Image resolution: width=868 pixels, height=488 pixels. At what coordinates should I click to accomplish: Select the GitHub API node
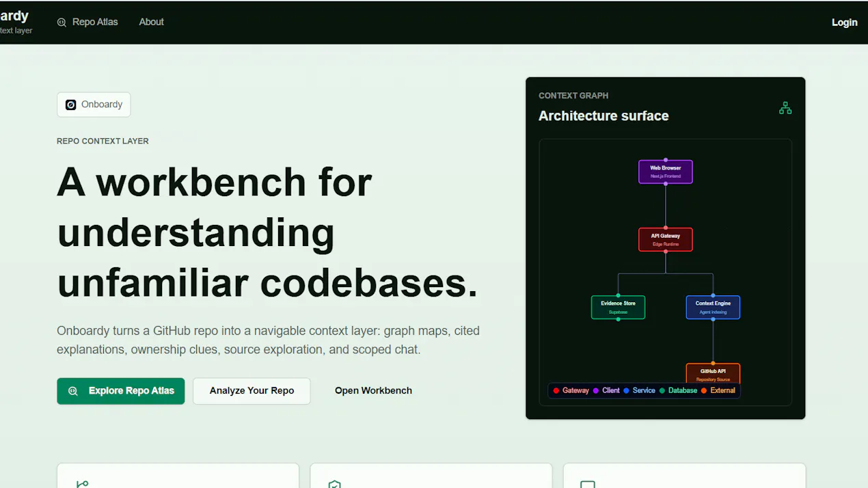tap(713, 373)
